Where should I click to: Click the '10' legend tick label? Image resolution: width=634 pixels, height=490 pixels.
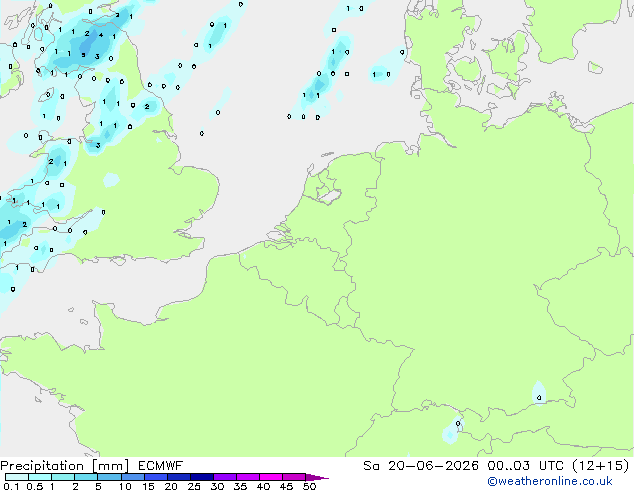coord(125,486)
